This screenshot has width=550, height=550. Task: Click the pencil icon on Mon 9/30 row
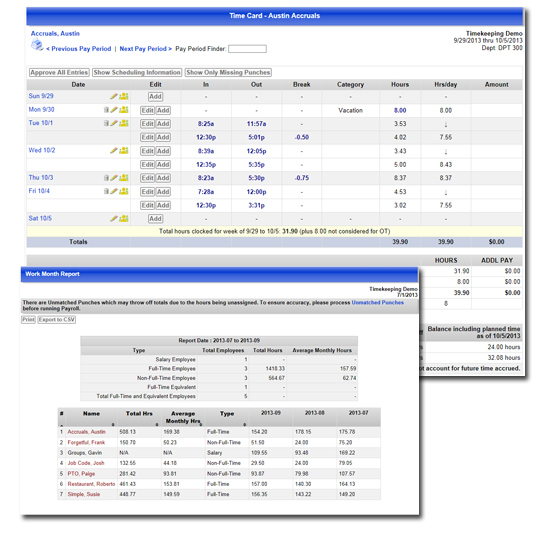coord(114,110)
